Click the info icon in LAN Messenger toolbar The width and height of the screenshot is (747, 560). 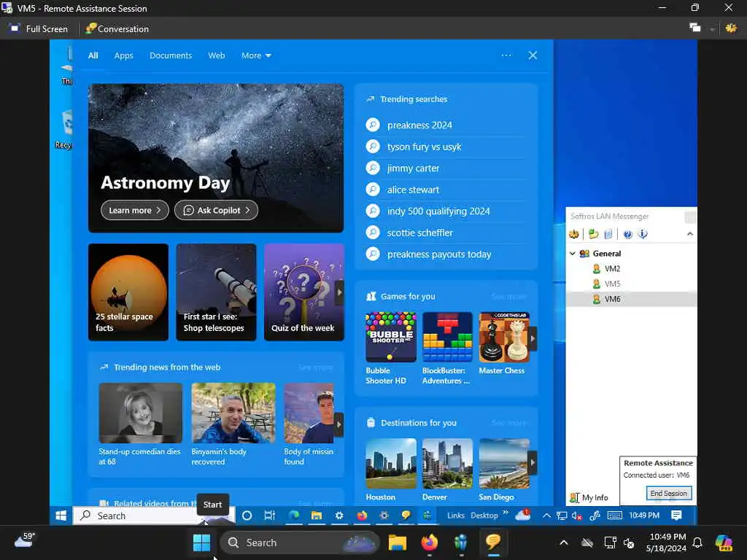coord(643,234)
